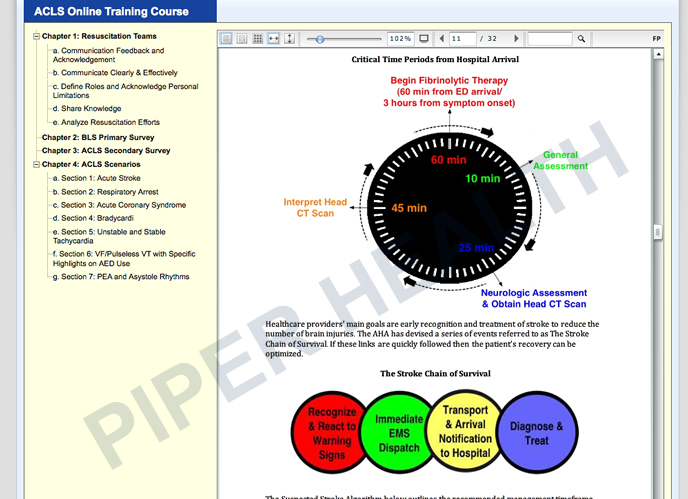Click the 10 min clock label
The width and height of the screenshot is (688, 499).
483,178
